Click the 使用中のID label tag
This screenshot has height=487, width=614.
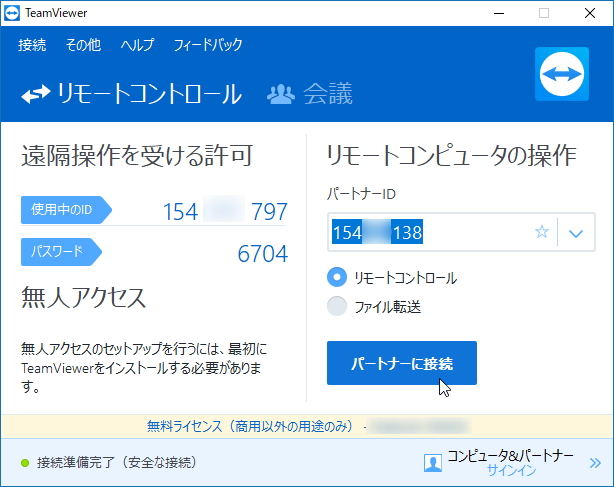point(66,210)
